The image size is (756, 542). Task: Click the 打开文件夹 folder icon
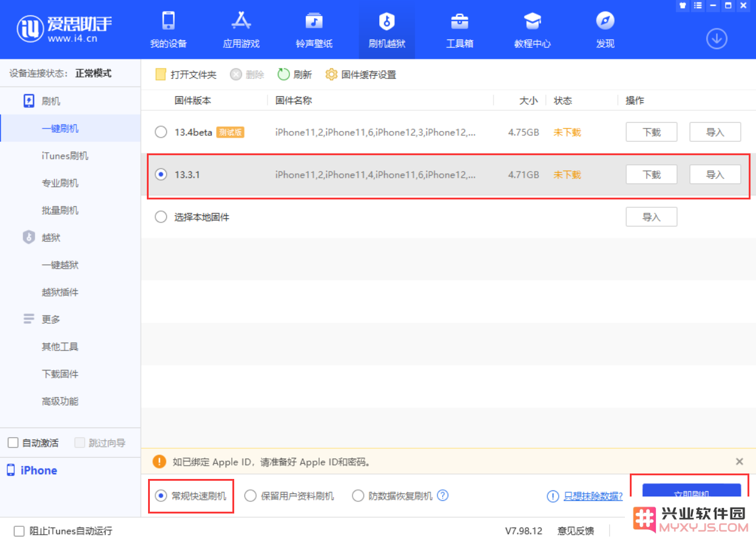(160, 75)
